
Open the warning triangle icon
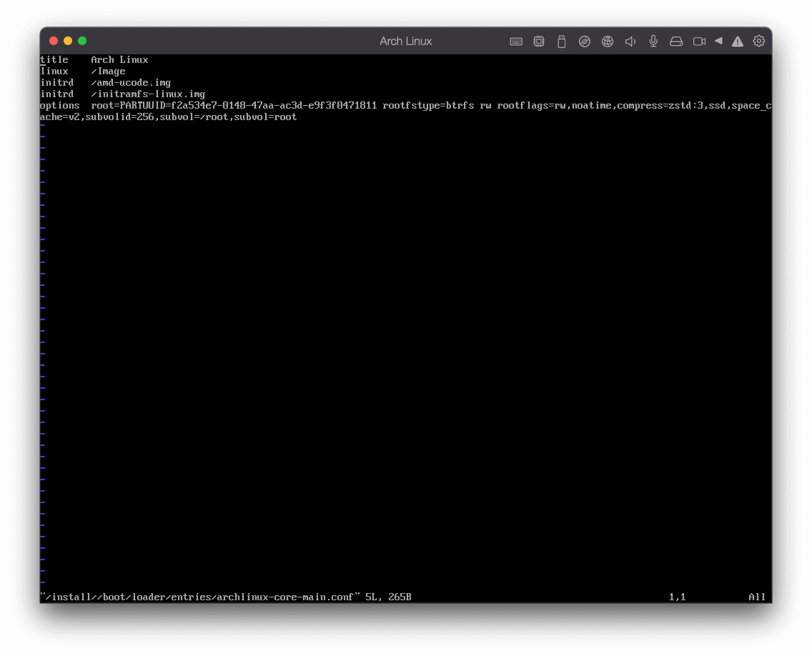tap(738, 41)
